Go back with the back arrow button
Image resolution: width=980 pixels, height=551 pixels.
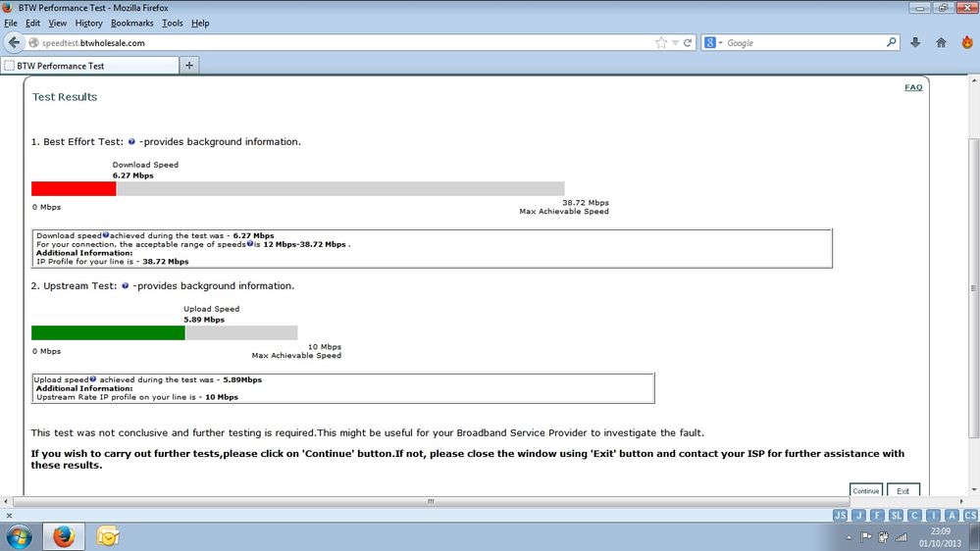[14, 42]
